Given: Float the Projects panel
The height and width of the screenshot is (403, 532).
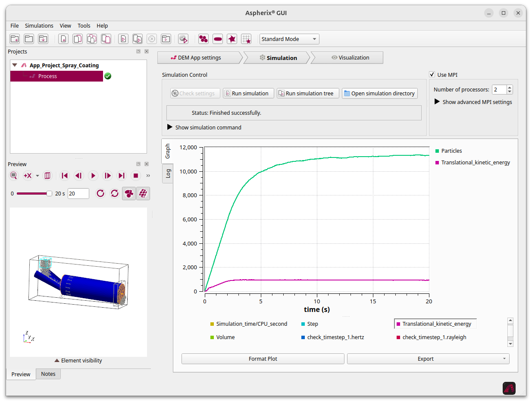Looking at the screenshot, I should click(x=138, y=51).
